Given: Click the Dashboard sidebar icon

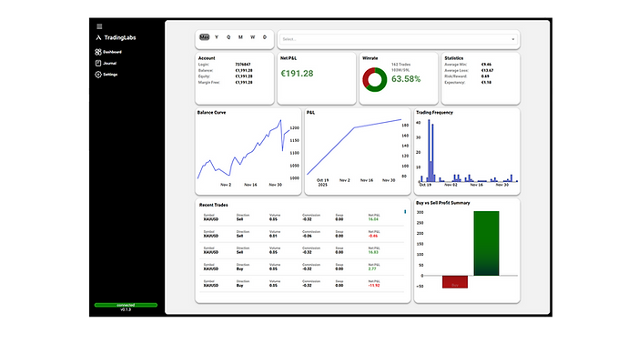Looking at the screenshot, I should point(98,52).
